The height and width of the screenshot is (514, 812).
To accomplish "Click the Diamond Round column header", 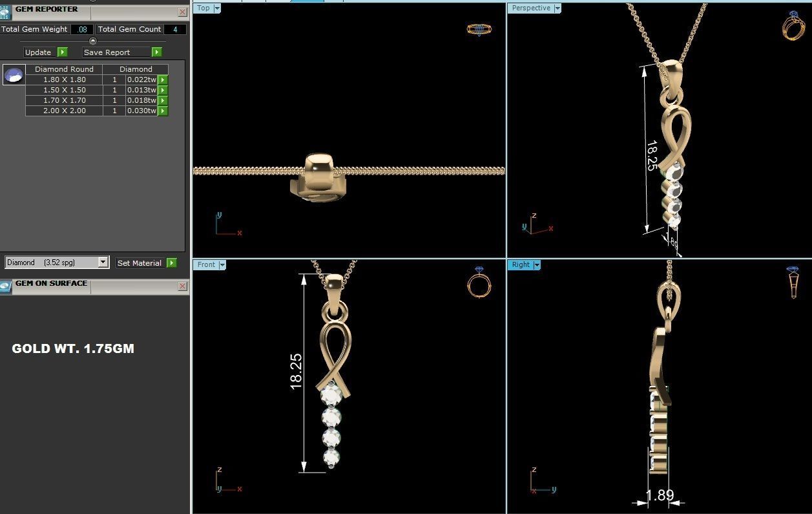I will [64, 69].
